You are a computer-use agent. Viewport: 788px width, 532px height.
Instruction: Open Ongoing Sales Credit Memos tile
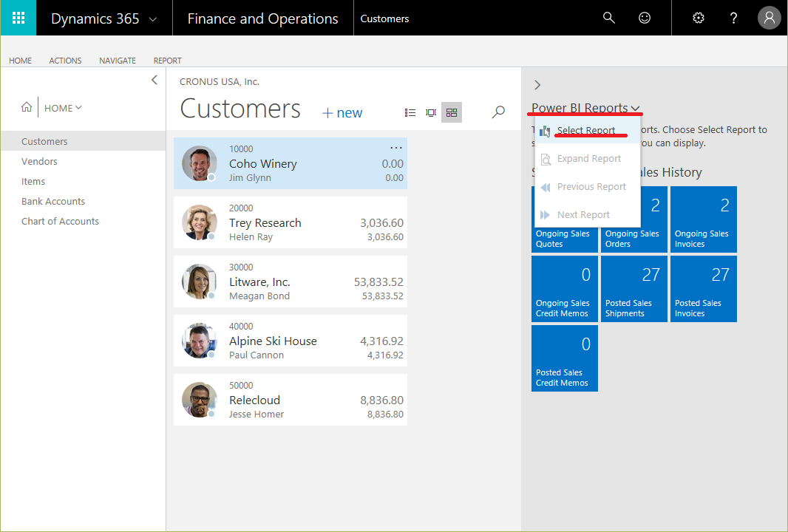tap(565, 289)
